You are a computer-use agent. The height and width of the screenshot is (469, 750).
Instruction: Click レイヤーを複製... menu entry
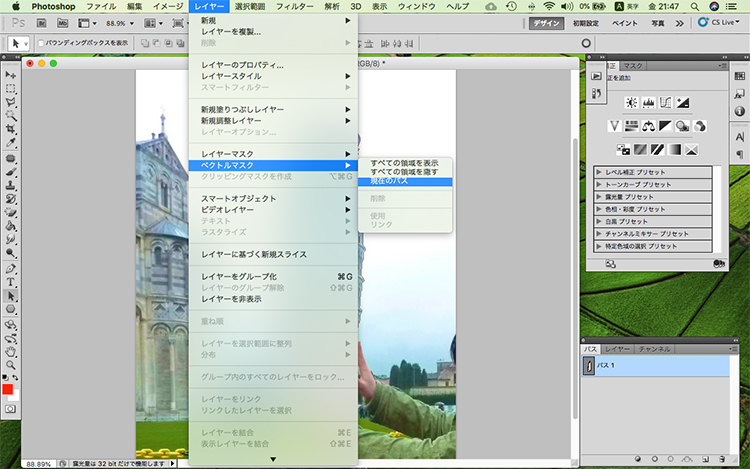coord(273,32)
